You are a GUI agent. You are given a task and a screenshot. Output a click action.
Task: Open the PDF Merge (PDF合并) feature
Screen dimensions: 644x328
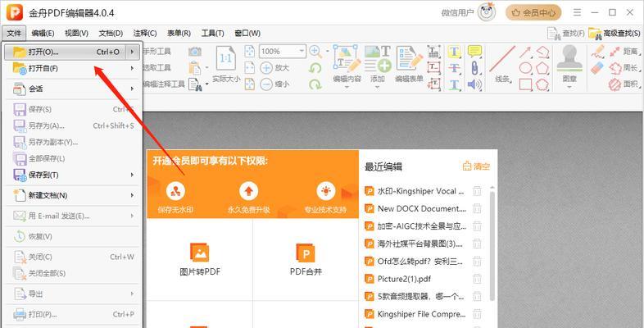306,260
